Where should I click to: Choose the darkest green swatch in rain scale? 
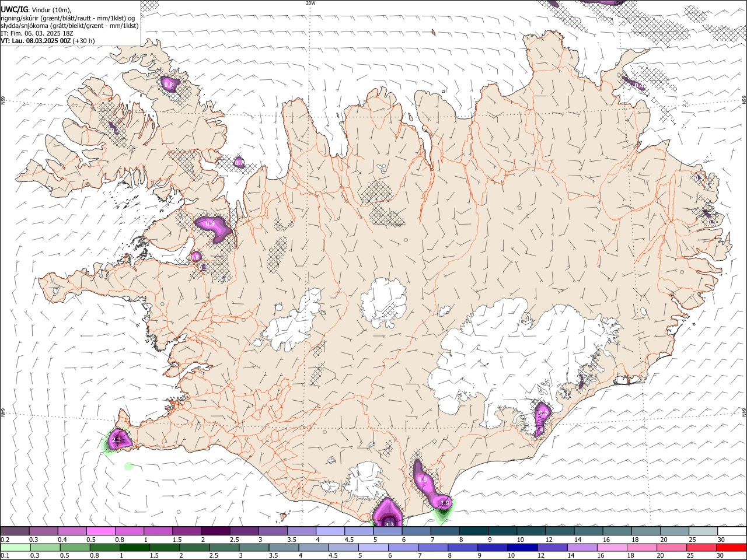[x=135, y=548]
